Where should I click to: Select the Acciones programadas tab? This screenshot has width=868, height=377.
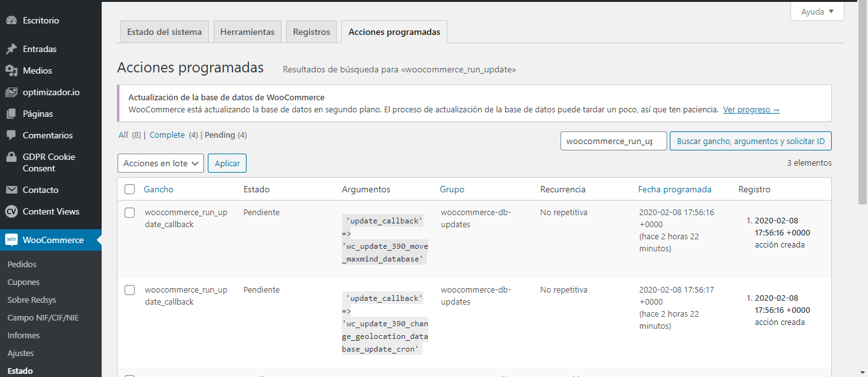(394, 32)
